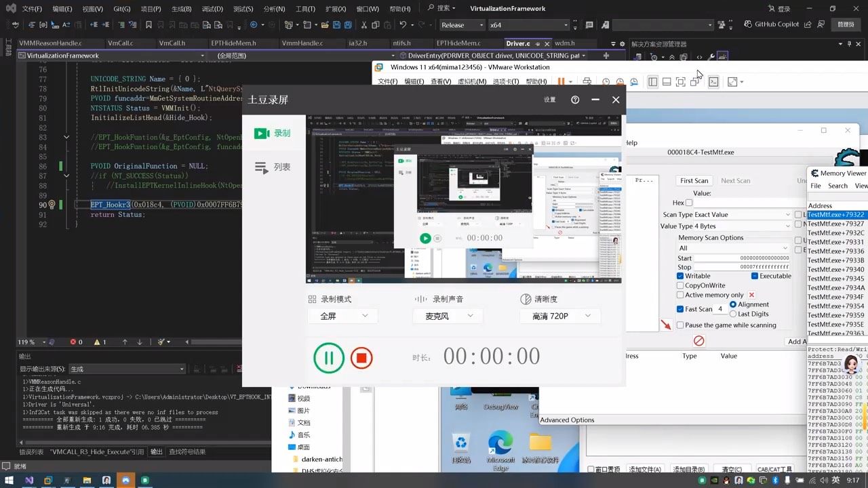Open the recorder help question mark icon

(x=575, y=100)
